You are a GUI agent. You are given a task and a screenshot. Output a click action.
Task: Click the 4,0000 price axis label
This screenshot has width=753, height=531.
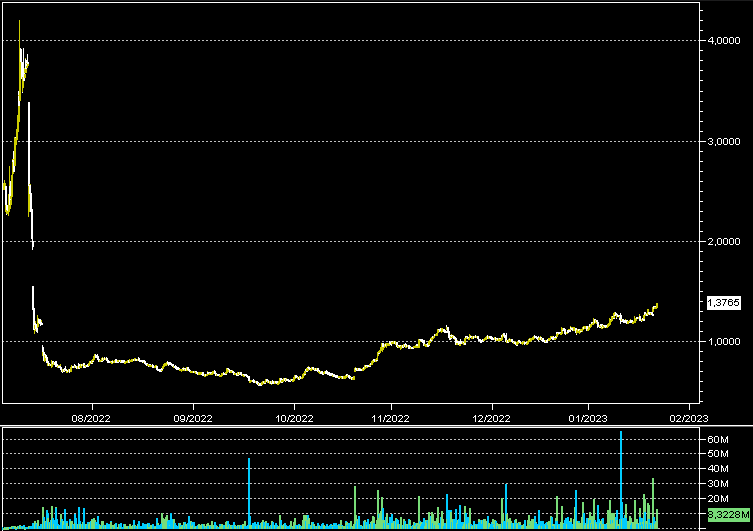tap(724, 40)
